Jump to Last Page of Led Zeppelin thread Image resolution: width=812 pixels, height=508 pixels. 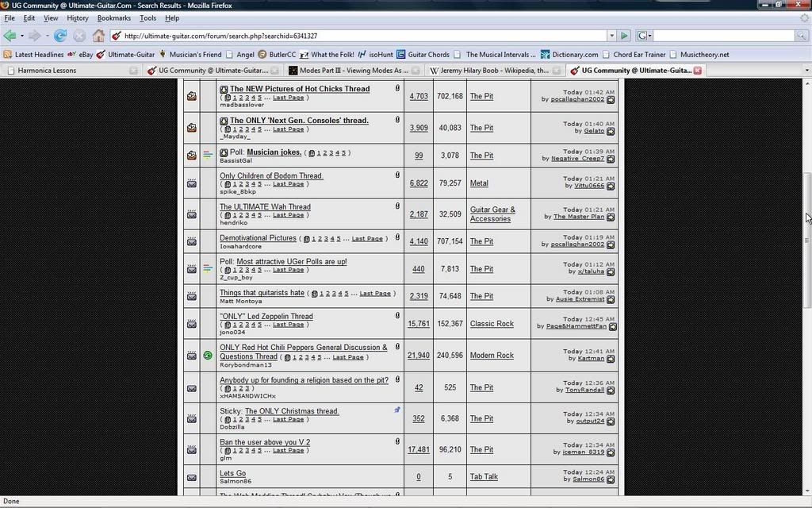click(x=289, y=325)
